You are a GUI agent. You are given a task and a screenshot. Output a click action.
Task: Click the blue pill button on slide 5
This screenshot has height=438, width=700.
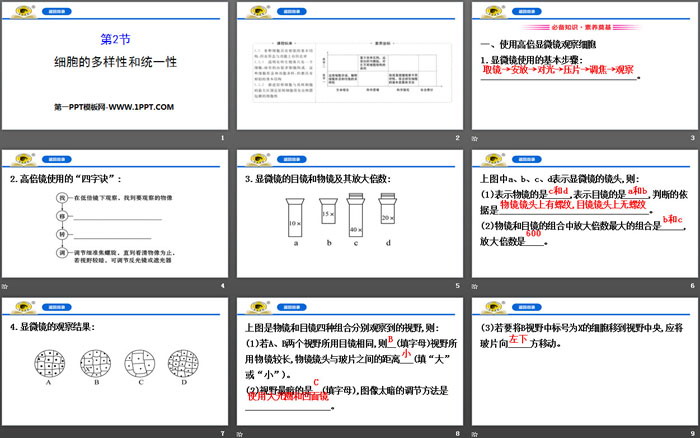click(292, 159)
